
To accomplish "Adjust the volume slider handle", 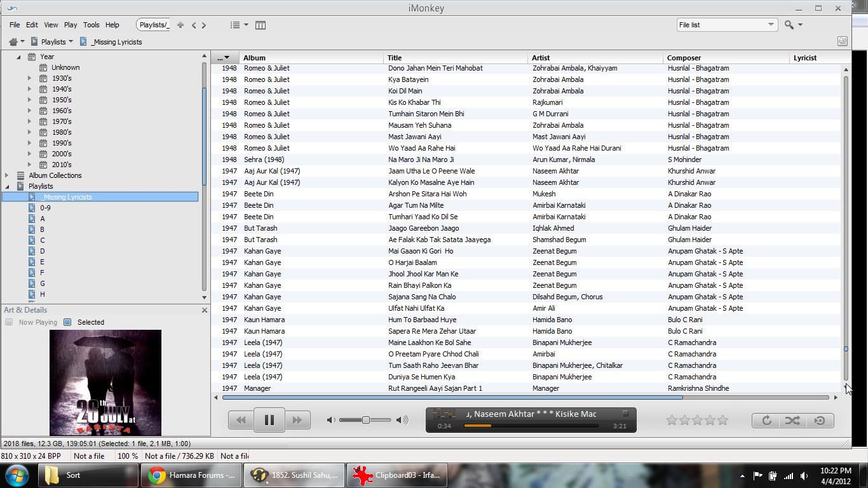I will coord(366,420).
